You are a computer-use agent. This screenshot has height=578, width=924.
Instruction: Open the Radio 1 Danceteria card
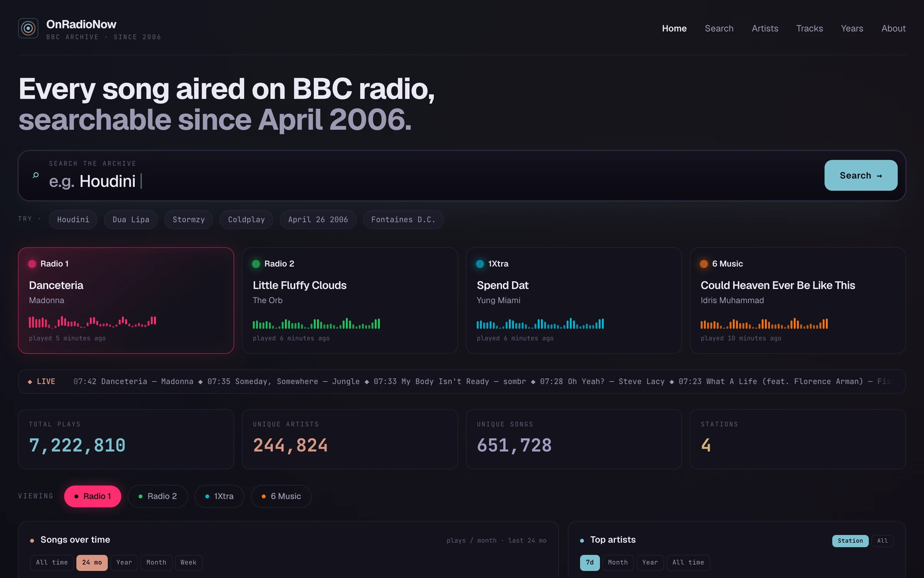(x=126, y=301)
